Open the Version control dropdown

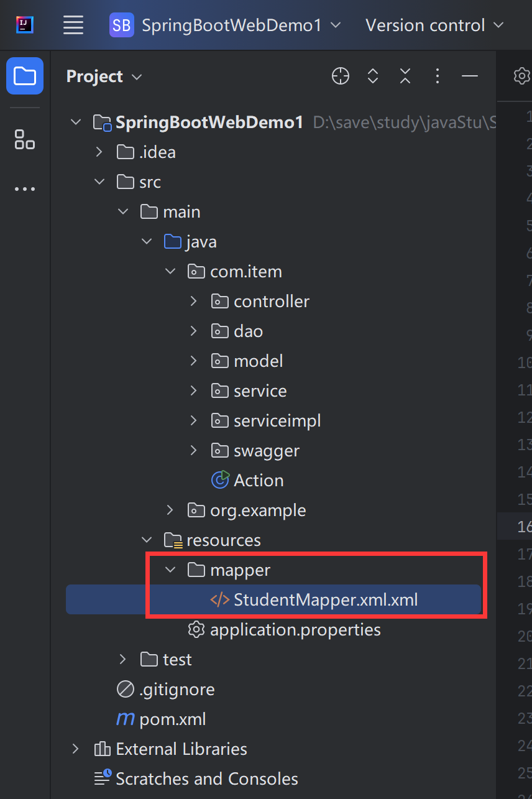click(434, 25)
